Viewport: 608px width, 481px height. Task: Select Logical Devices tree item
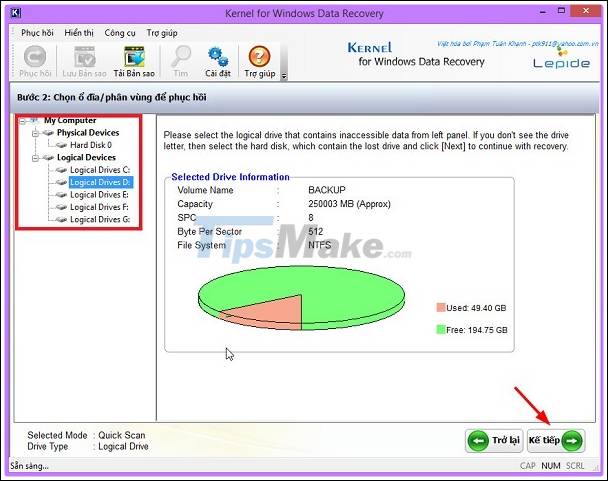tap(86, 157)
